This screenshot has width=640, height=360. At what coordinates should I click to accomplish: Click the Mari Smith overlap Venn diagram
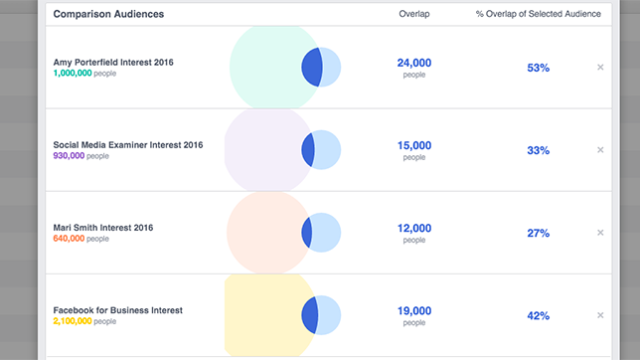pyautogui.click(x=284, y=233)
